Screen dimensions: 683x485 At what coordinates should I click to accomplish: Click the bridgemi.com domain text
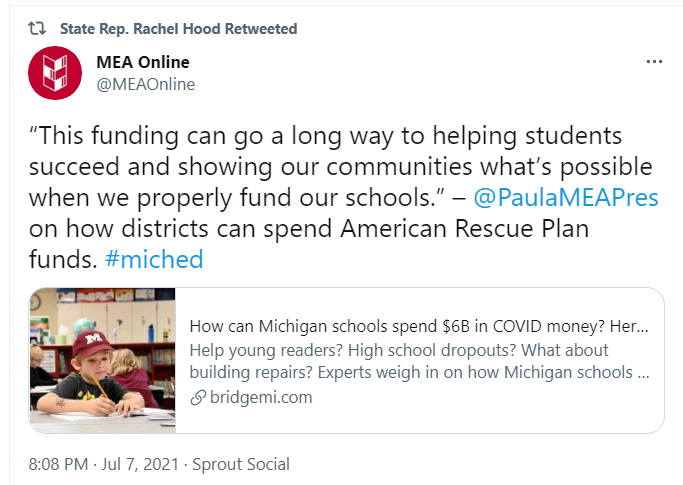(261, 397)
